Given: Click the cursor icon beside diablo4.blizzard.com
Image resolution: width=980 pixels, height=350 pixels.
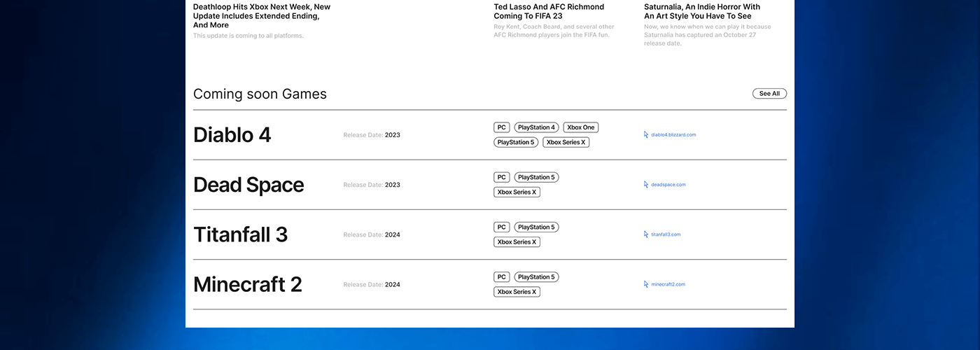Looking at the screenshot, I should [x=646, y=134].
